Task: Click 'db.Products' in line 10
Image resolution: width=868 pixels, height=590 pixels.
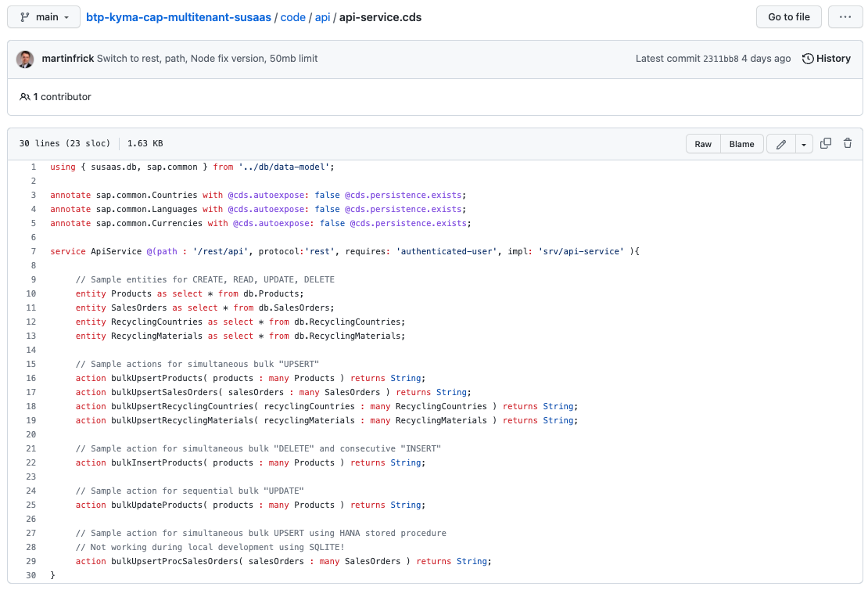Action: (x=271, y=293)
